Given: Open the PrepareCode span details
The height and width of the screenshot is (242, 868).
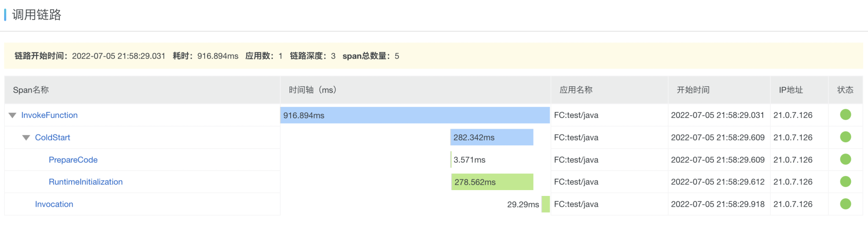Looking at the screenshot, I should pos(73,160).
